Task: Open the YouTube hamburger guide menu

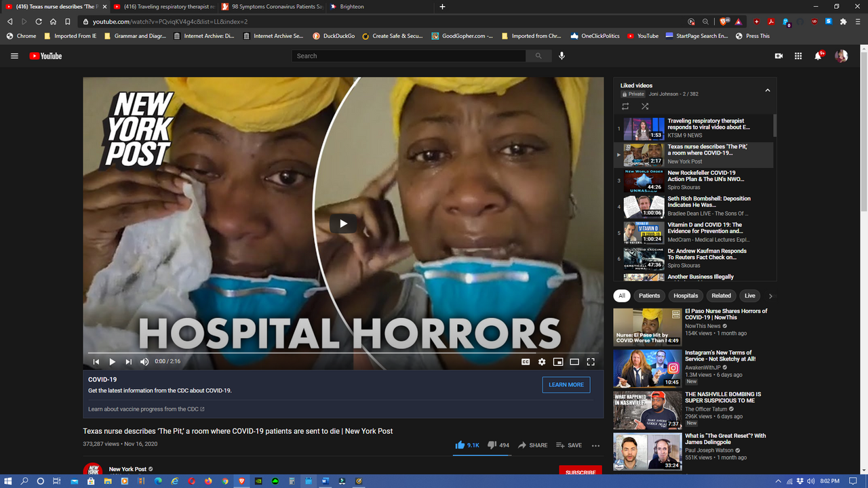Action: click(x=14, y=56)
